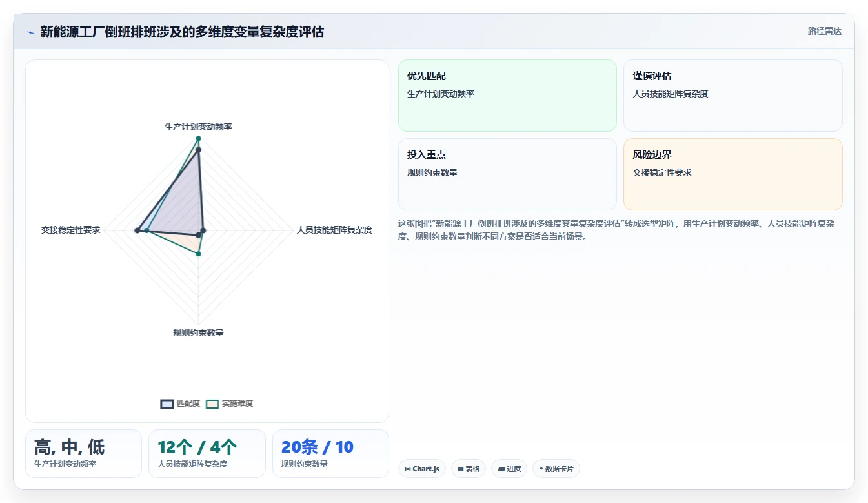Image resolution: width=868 pixels, height=503 pixels.
Task: Click the page title 新能源工厂倒班排班
Action: pyautogui.click(x=182, y=32)
